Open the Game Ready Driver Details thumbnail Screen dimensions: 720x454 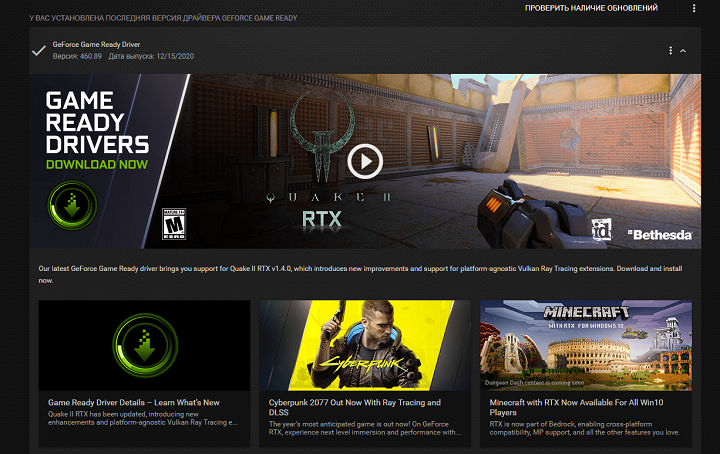144,345
